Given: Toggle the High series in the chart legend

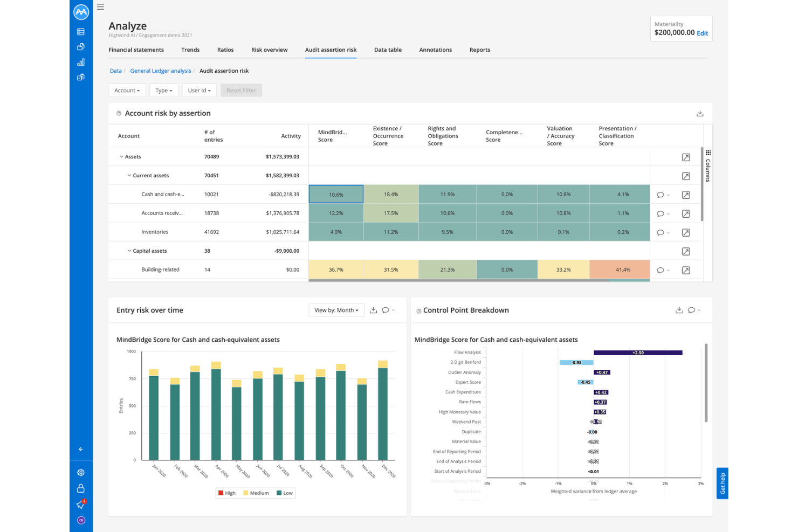Looking at the screenshot, I should pyautogui.click(x=227, y=493).
